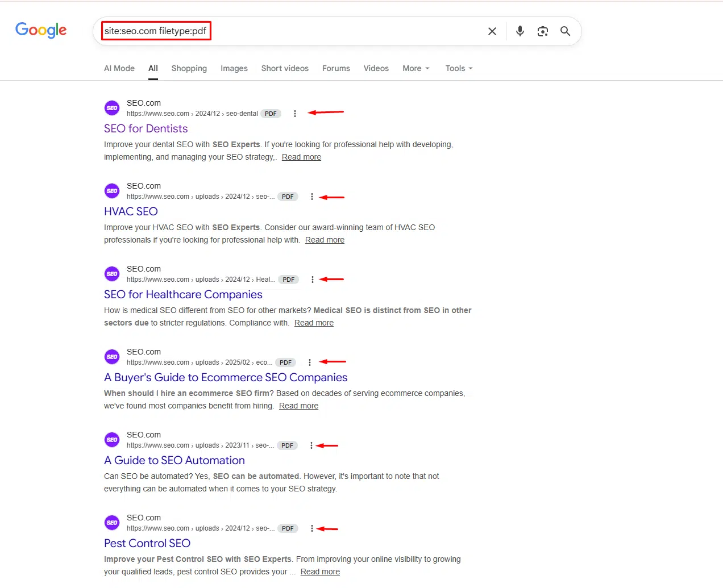Screen dimensions: 723x588
Task: Open the Short videos tab
Action: tap(285, 68)
